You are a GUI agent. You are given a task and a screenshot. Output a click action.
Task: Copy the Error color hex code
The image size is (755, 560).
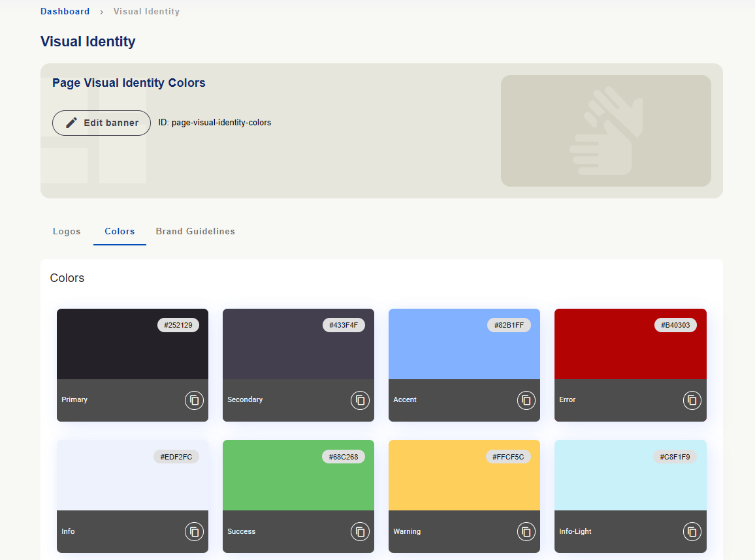pos(692,400)
